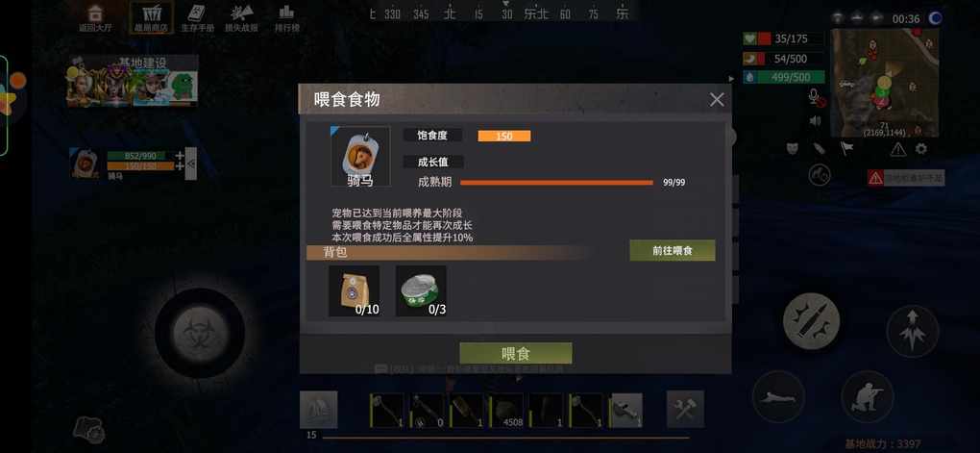
Task: Click the 成熟期 growth progress bar
Action: pos(557,183)
